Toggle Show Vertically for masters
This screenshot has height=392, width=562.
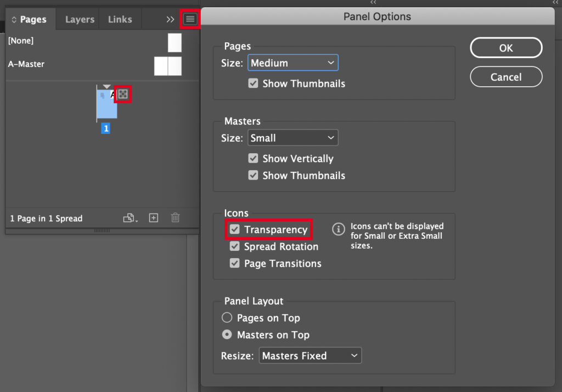pos(253,158)
